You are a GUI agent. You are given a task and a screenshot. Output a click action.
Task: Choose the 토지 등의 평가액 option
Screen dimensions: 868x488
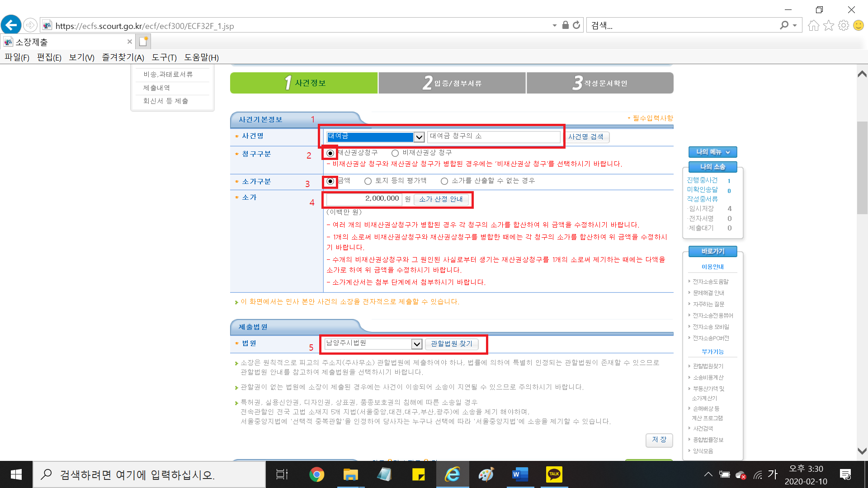368,181
